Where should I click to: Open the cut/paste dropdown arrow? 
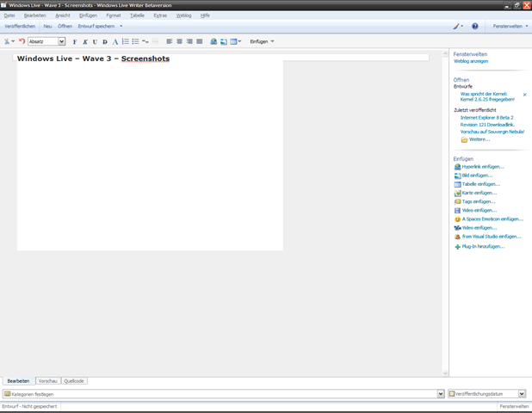(13, 41)
